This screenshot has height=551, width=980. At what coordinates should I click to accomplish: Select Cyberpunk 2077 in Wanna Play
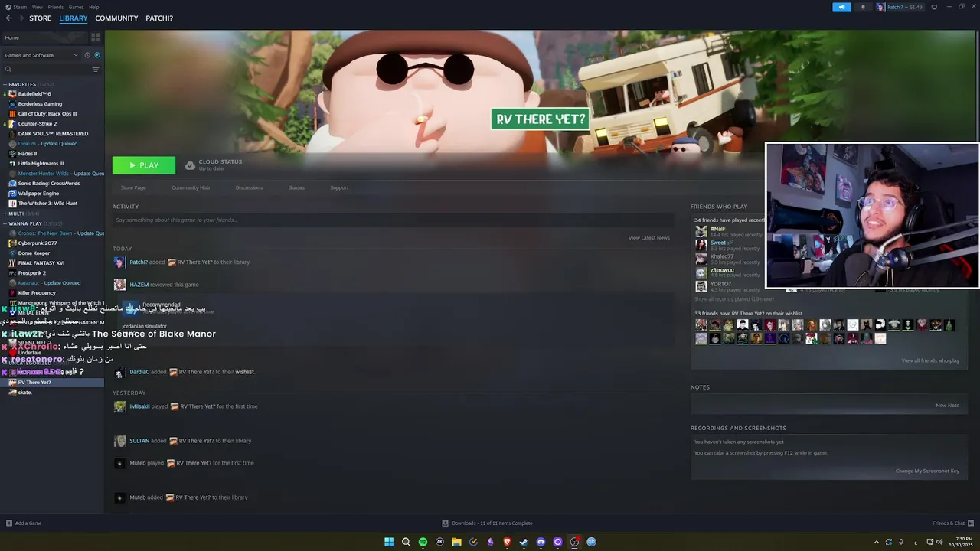point(37,243)
